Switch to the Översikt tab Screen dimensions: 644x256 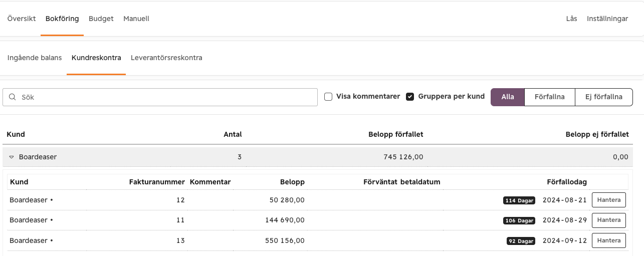(x=22, y=19)
